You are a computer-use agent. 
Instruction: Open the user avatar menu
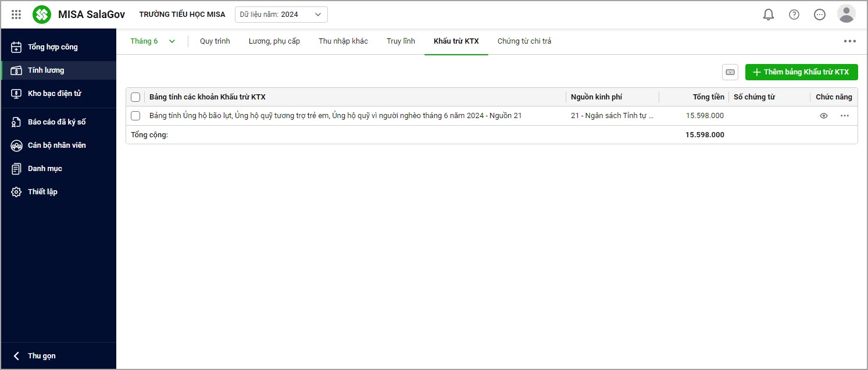[846, 14]
